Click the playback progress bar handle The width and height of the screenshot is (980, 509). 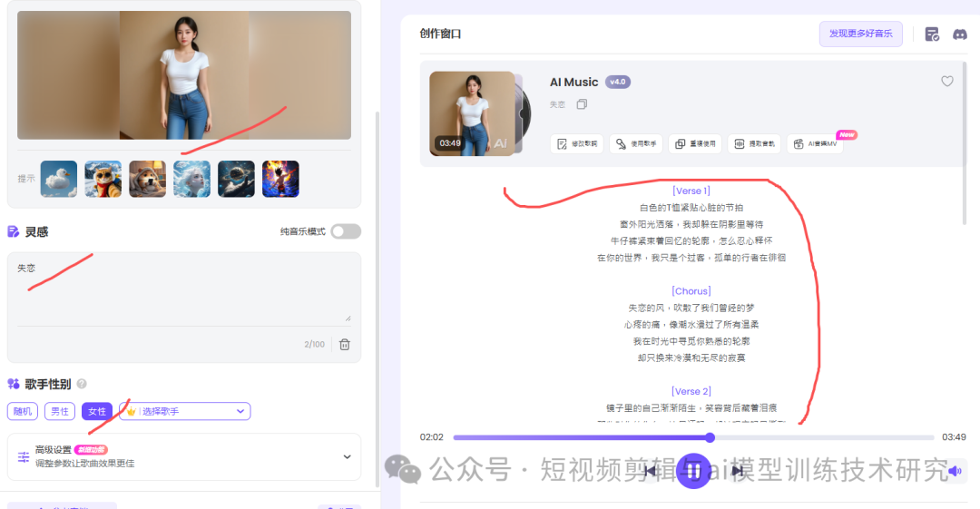click(x=710, y=437)
